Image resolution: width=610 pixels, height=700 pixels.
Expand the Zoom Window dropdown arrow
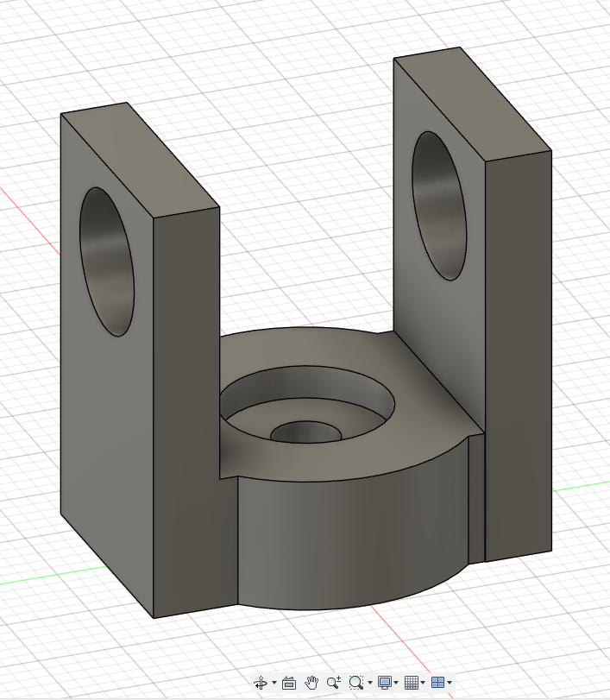pyautogui.click(x=370, y=684)
